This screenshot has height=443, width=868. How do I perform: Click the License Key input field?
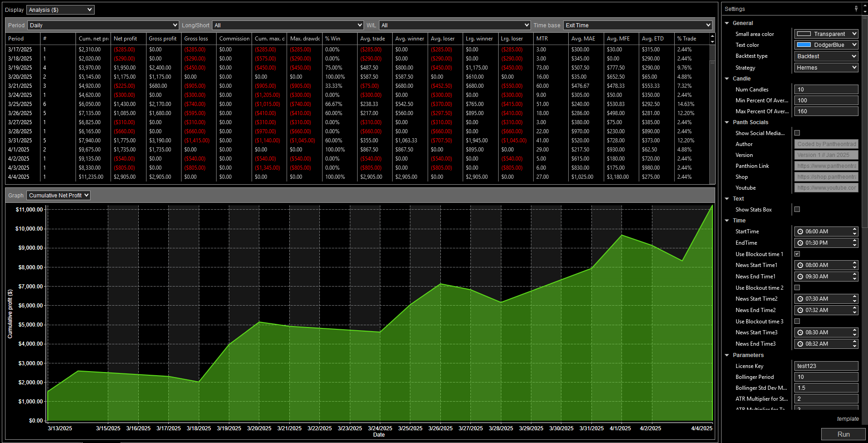point(826,366)
